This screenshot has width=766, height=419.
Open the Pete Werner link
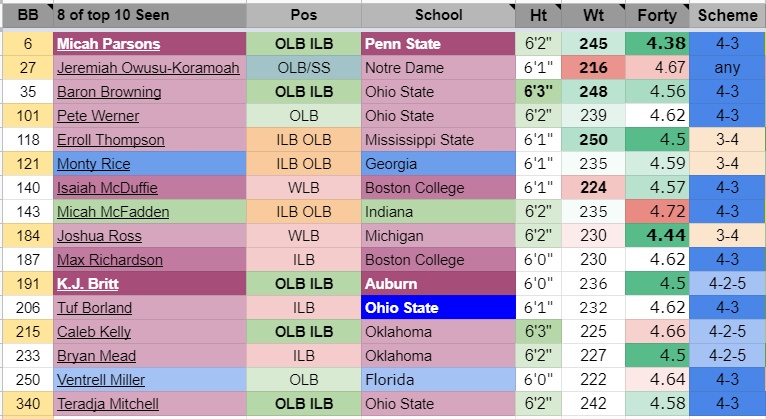tap(98, 116)
